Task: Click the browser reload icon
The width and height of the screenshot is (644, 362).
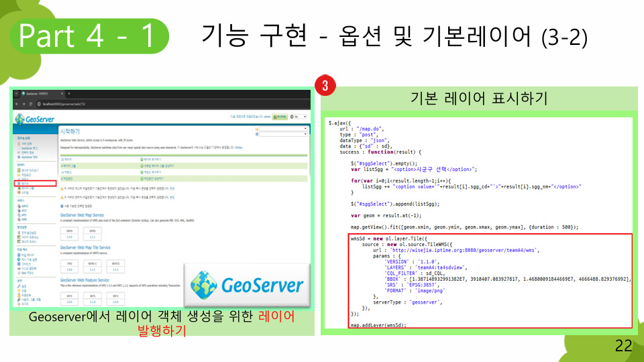Action: [x=30, y=105]
